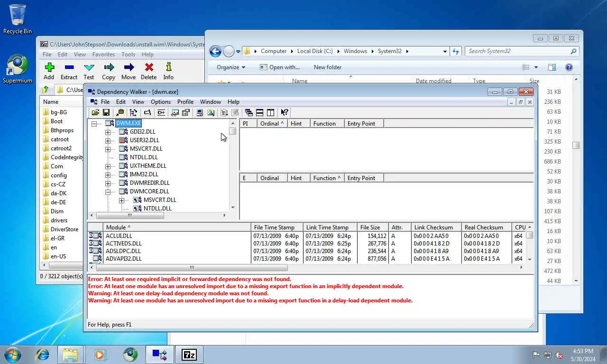
Task: Select ADVAPI32.DLL row in module list
Action: [308, 259]
